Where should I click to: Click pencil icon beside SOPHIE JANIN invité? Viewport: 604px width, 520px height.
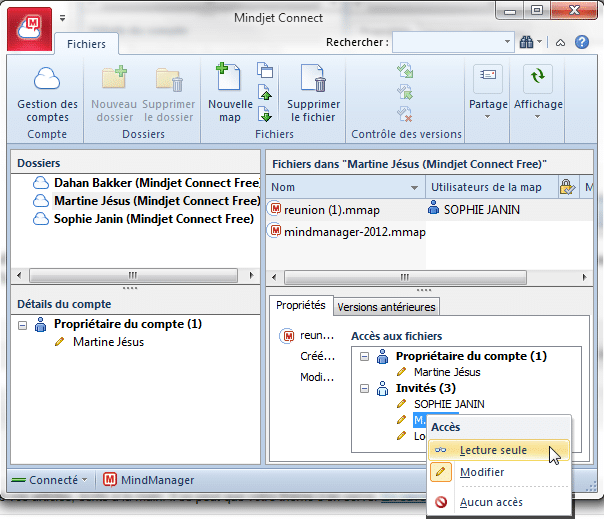pyautogui.click(x=401, y=404)
